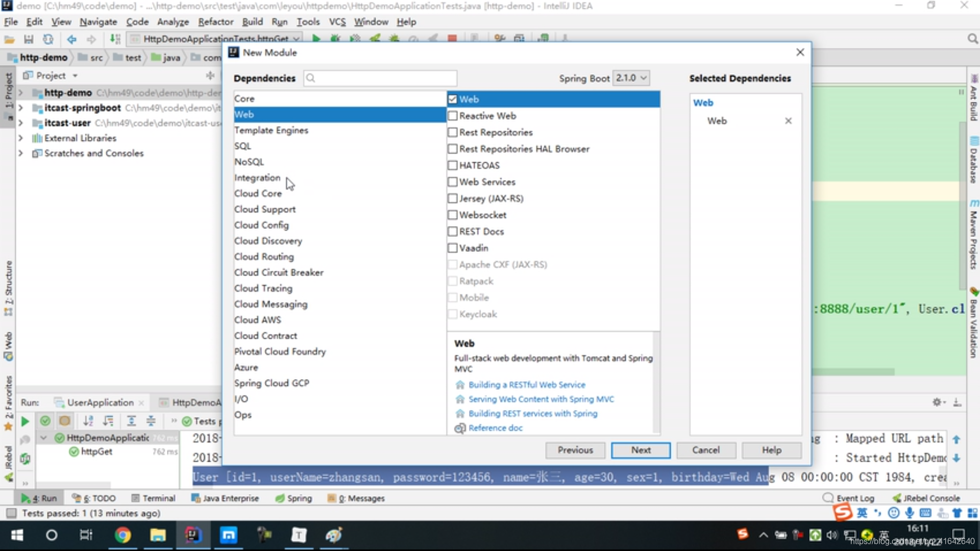Open Chrome from the taskbar
This screenshot has width=980, height=551.
(122, 535)
